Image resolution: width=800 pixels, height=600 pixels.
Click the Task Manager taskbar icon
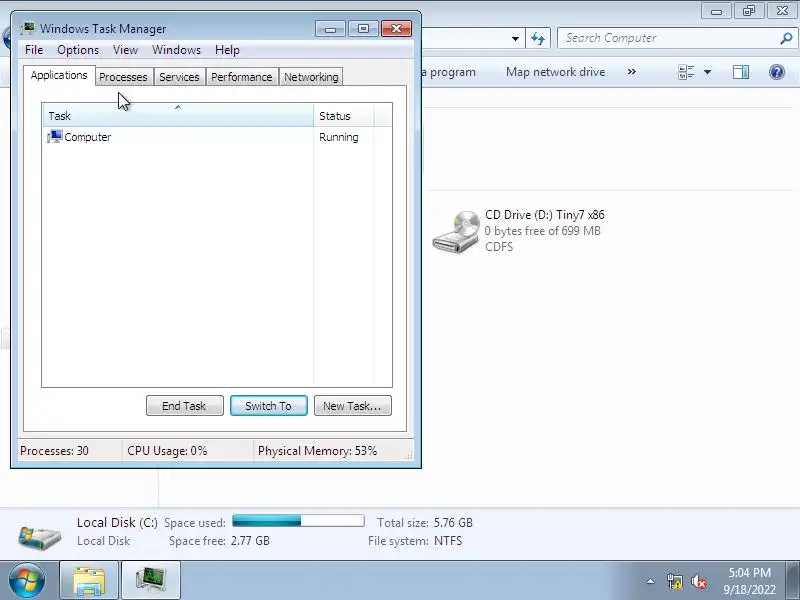151,581
